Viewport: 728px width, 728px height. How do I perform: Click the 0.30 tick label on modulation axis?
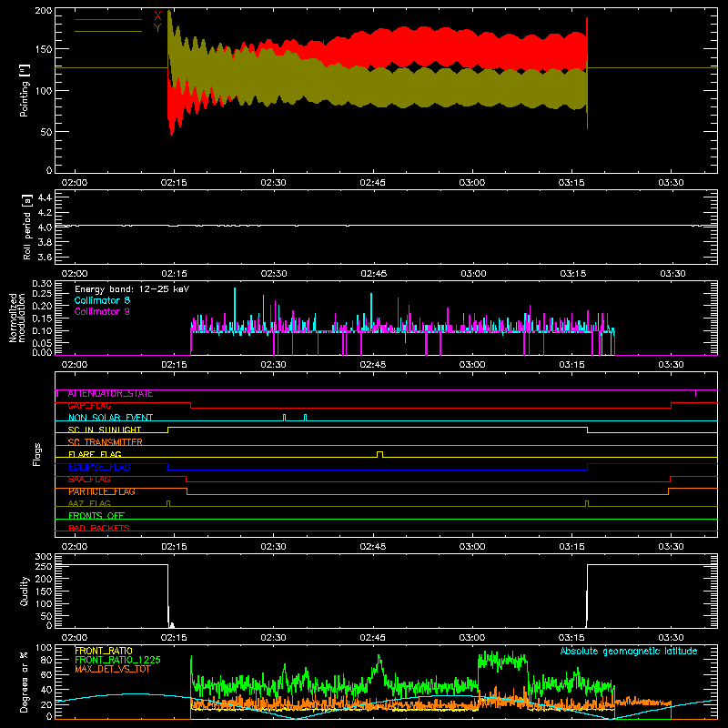coord(42,284)
